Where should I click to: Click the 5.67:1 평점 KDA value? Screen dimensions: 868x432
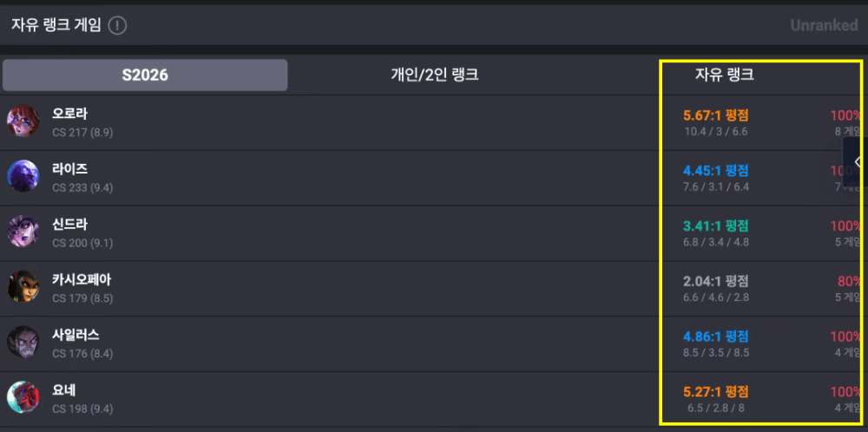[715, 115]
